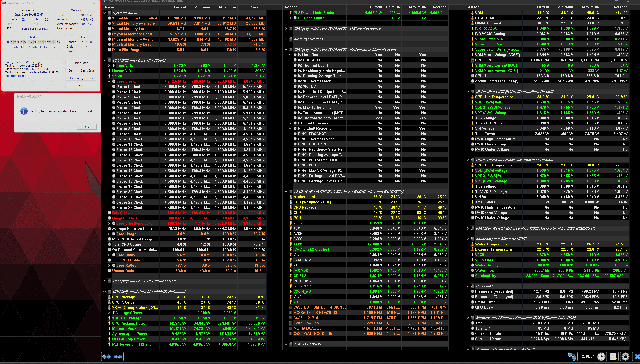The width and height of the screenshot is (640, 364).
Task: Click the round icon beside Framerate (Presented)
Action: click(473, 291)
